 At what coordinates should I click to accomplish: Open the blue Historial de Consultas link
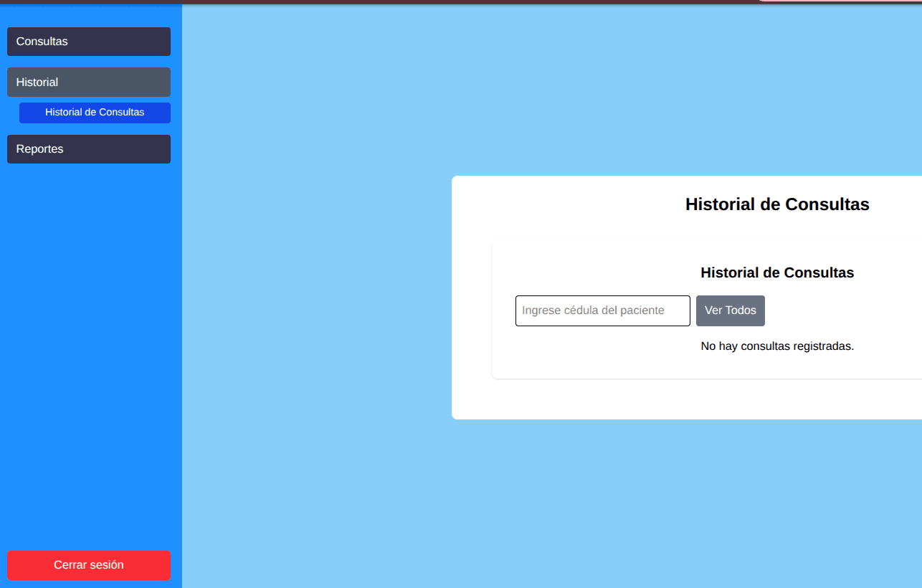(x=95, y=113)
